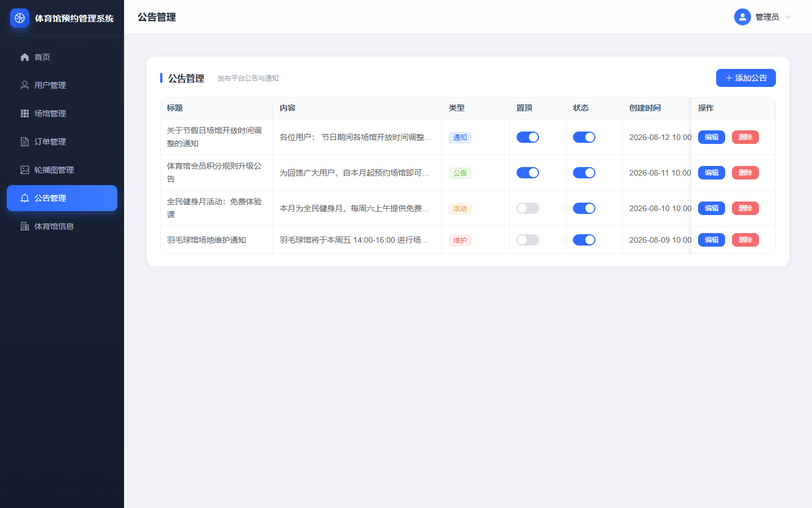Click the 管理员 avatar icon

[x=743, y=17]
